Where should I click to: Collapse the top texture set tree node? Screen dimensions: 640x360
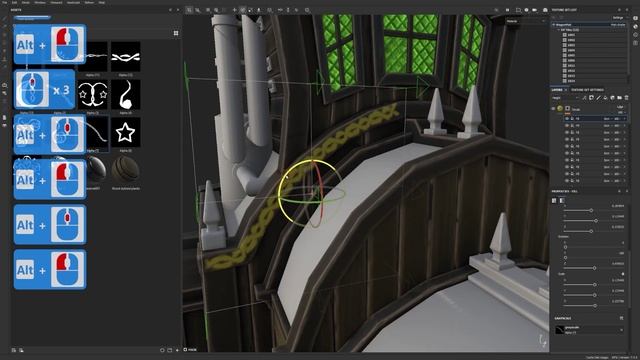tap(553, 25)
